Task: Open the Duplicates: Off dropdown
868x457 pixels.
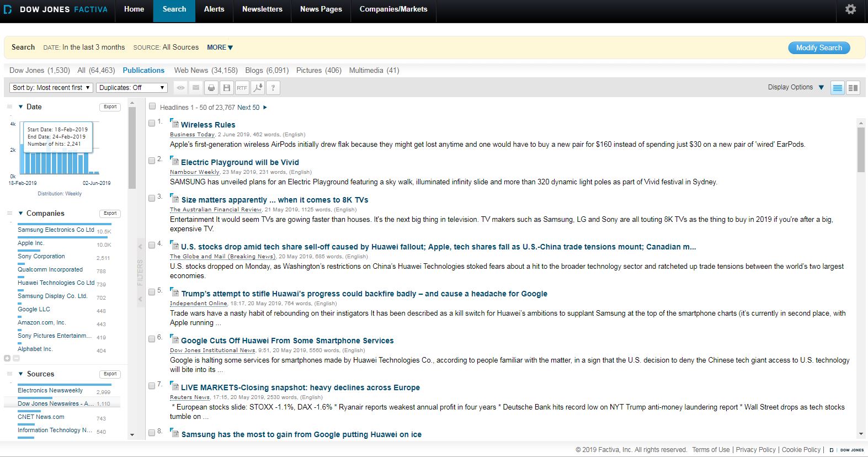Action: point(131,88)
